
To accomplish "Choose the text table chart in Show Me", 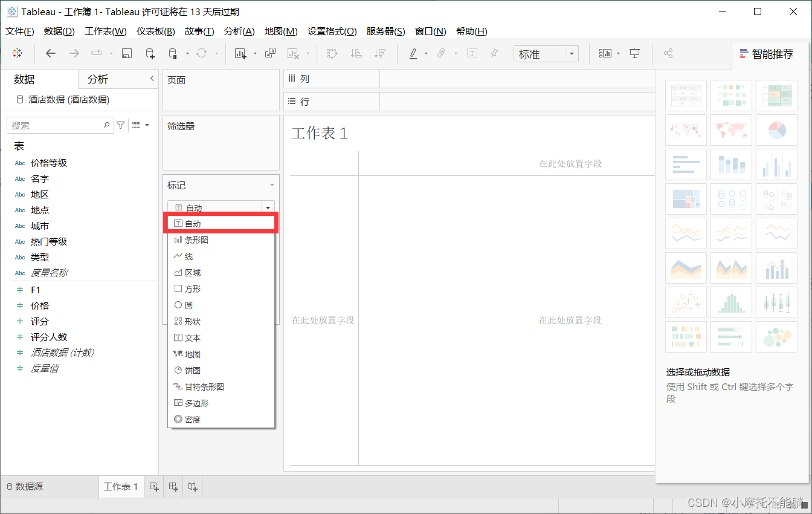I will point(686,96).
